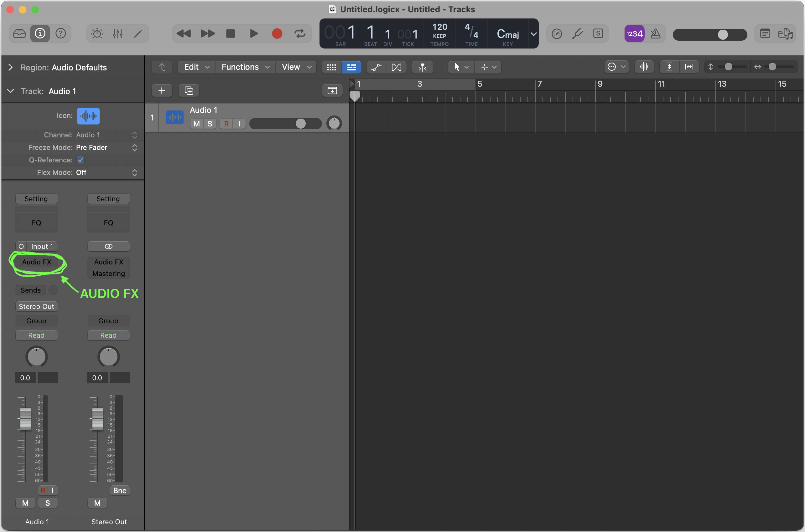Viewport: 805px width, 532px height.
Task: Expand the Region Audio Defaults section
Action: pyautogui.click(x=11, y=67)
